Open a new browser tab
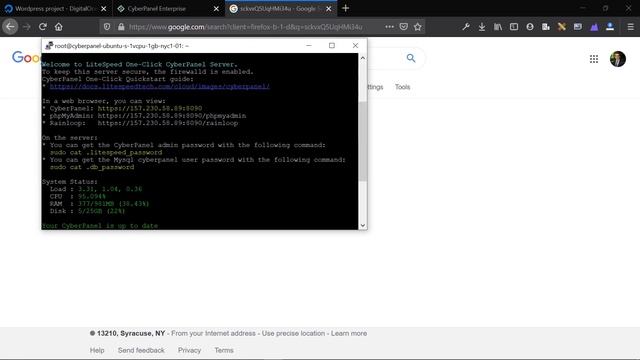 point(346,8)
